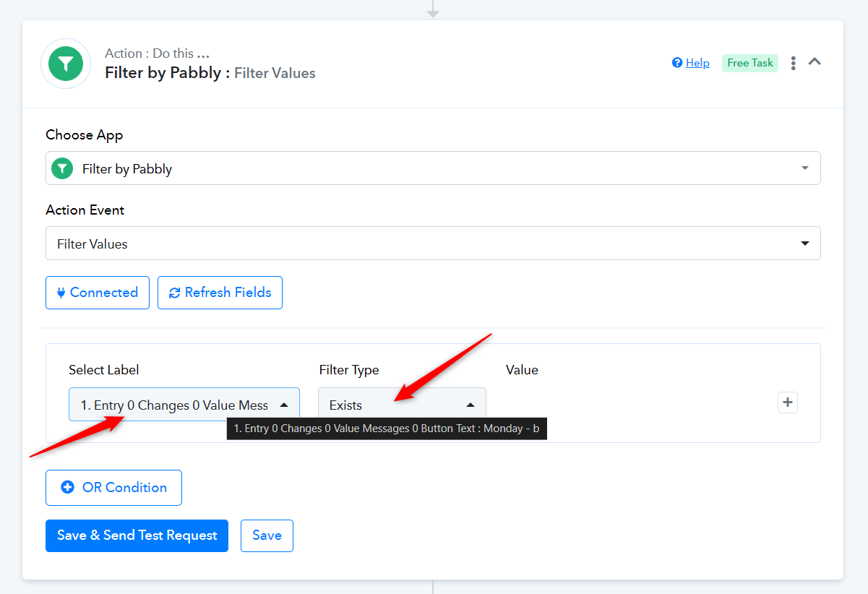
Task: Click the Refresh Fields button
Action: (x=220, y=293)
